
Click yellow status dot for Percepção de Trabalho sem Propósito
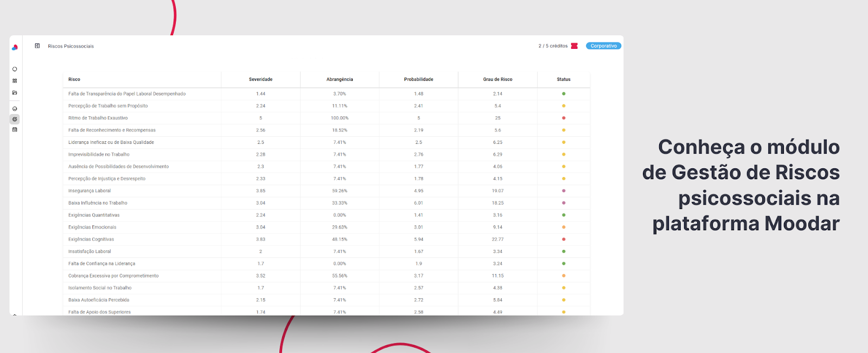click(x=564, y=106)
